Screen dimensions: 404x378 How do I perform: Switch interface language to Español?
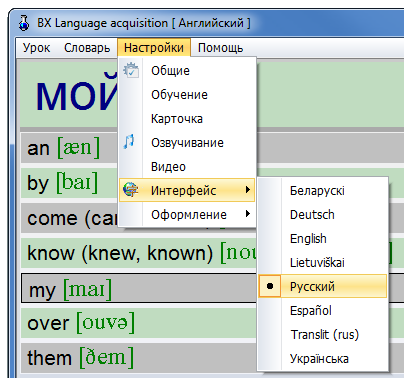(323, 311)
